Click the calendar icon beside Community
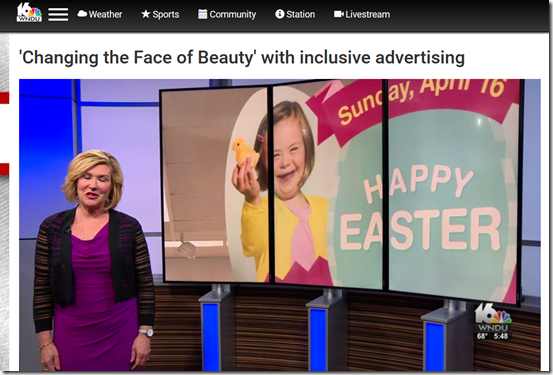Viewport: 553px width, 375px height. [202, 14]
